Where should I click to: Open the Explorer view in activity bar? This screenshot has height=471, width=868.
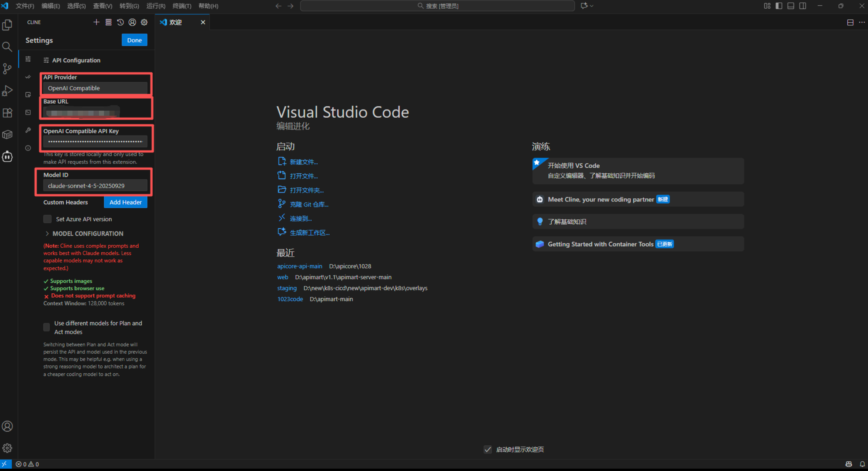7,25
